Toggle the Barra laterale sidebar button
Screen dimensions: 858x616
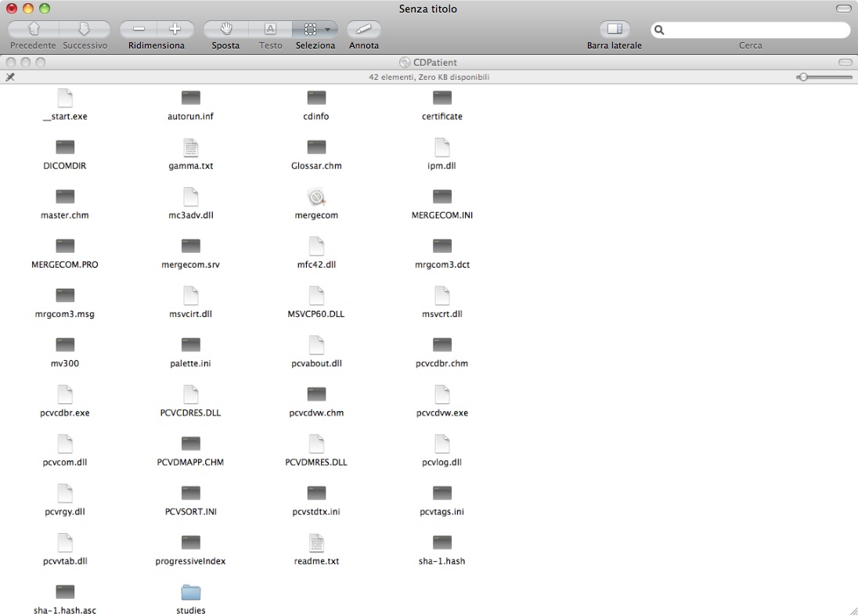(615, 29)
